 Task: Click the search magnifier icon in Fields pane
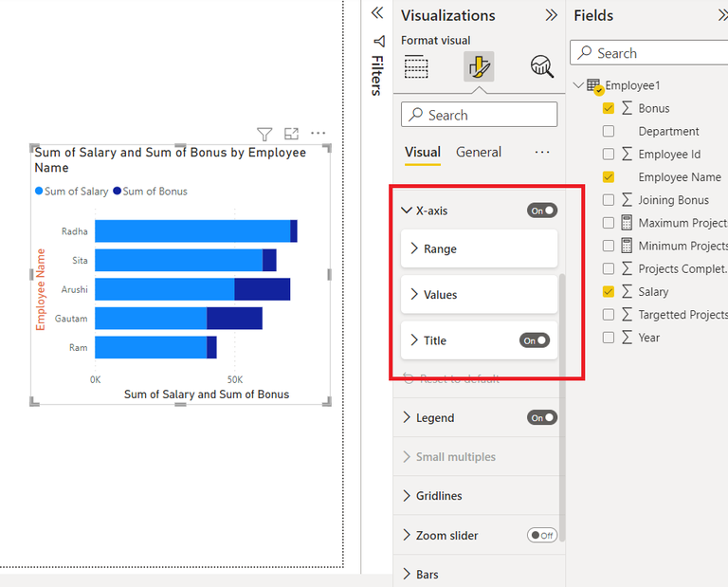coord(585,52)
